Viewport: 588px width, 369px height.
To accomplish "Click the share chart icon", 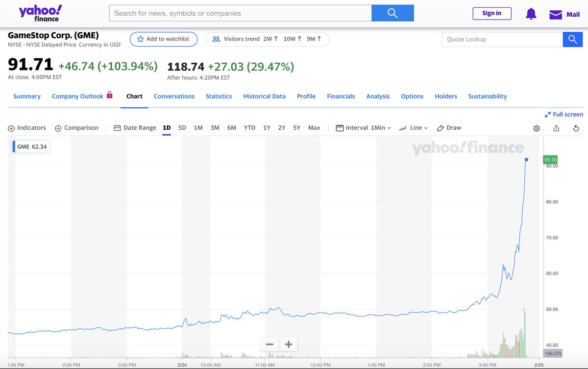I will pos(556,128).
